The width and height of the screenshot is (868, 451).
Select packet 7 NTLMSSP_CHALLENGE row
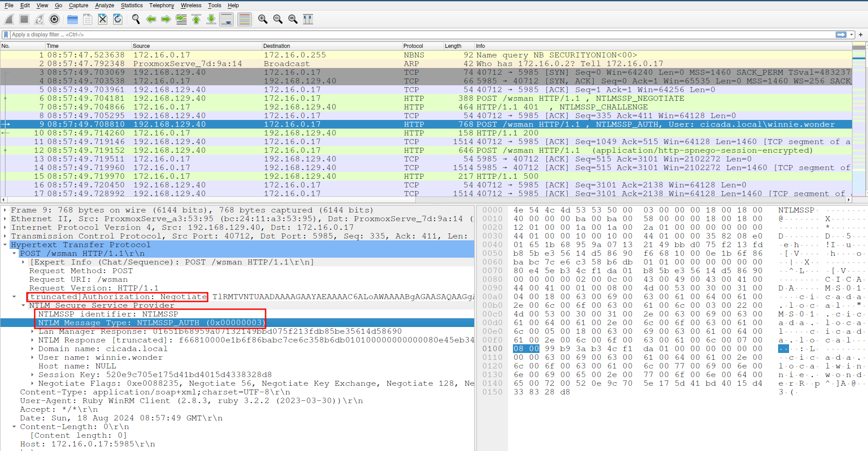[426, 107]
